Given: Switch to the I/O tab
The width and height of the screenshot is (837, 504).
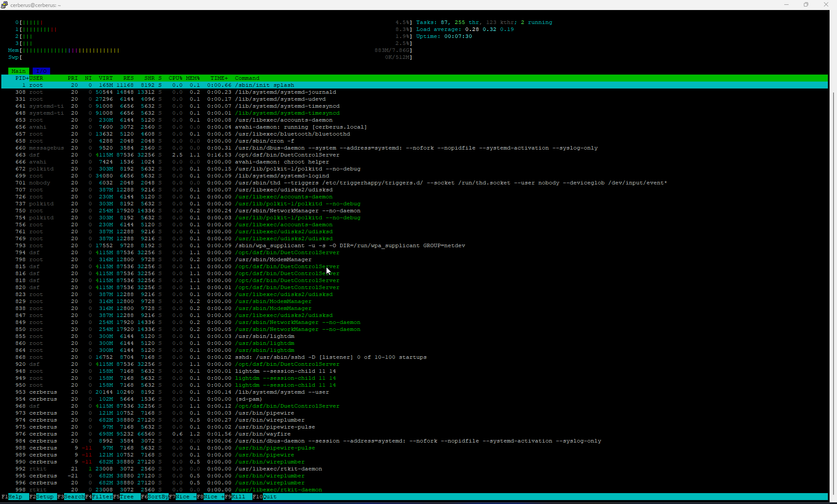Looking at the screenshot, I should [41, 71].
